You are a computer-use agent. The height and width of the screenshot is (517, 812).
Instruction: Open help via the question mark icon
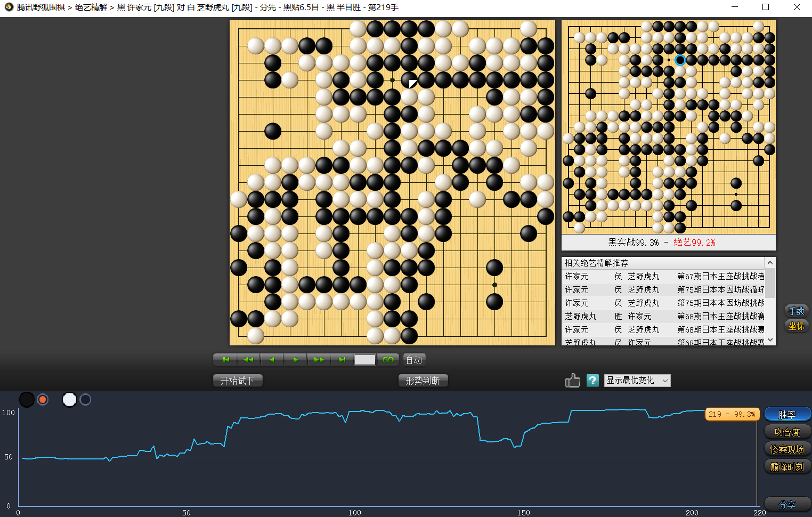(x=592, y=381)
